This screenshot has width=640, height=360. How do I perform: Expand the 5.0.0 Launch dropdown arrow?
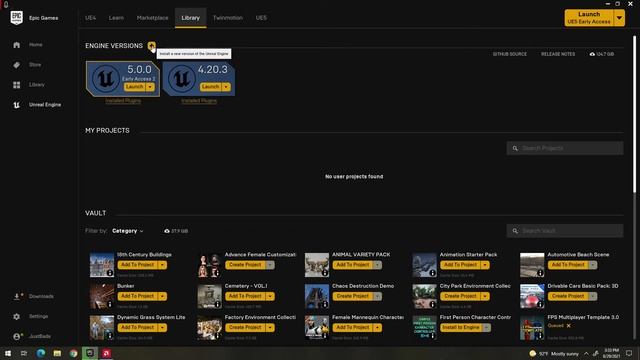pyautogui.click(x=150, y=87)
